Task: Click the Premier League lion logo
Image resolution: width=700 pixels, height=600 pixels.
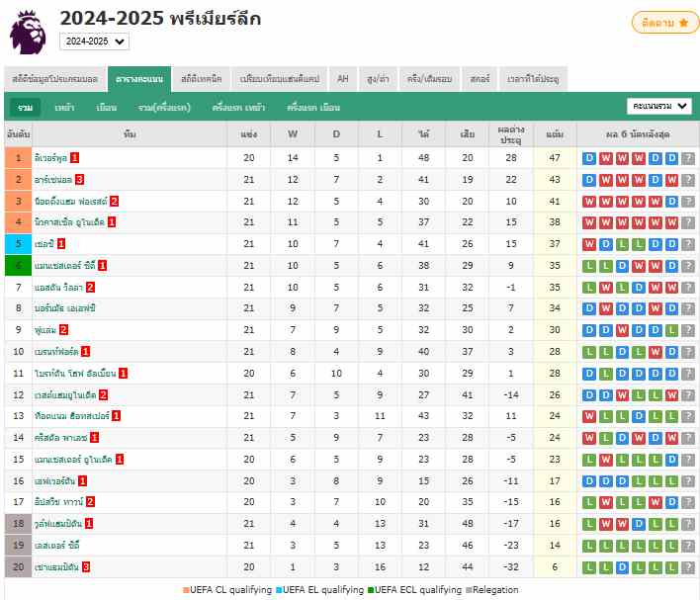Action: 28,31
